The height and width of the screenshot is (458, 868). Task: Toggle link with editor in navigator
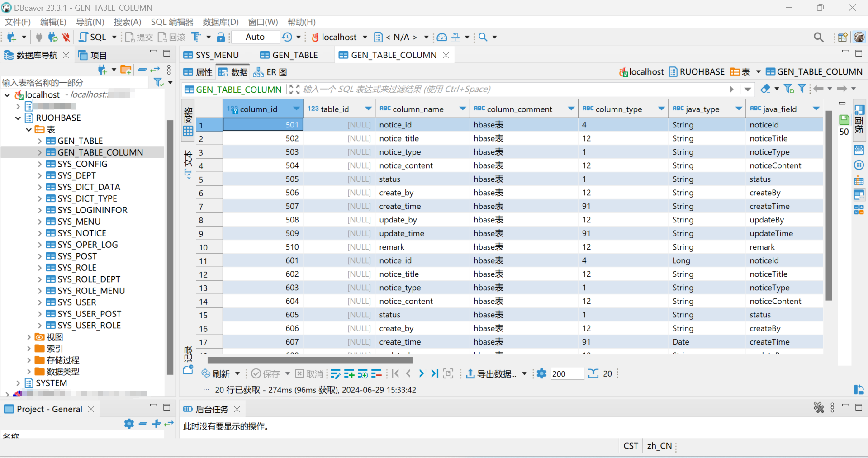click(155, 70)
